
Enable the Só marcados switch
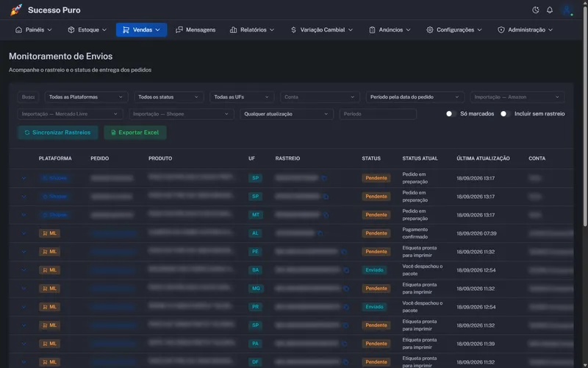[451, 114]
